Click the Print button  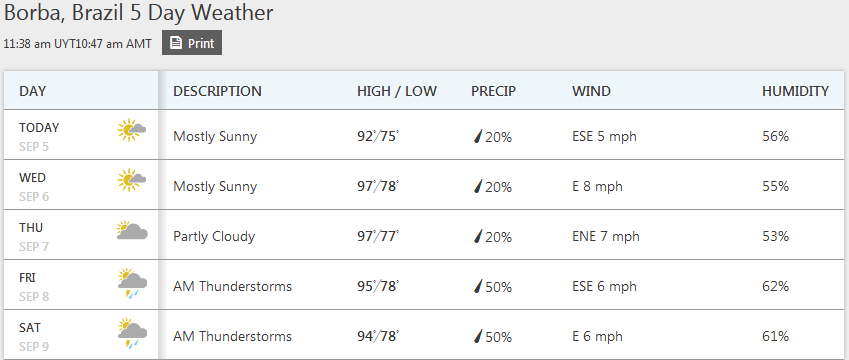pos(192,43)
